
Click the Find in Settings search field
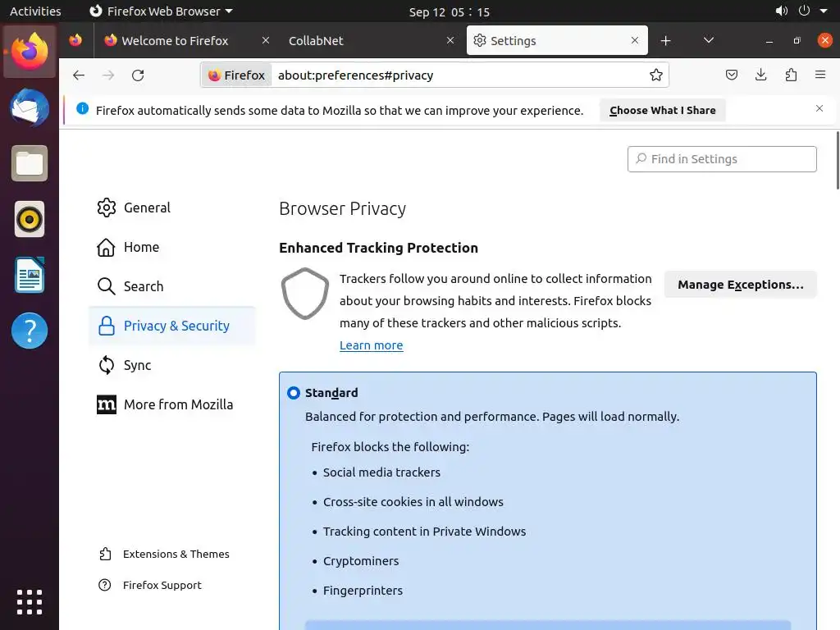coord(722,159)
